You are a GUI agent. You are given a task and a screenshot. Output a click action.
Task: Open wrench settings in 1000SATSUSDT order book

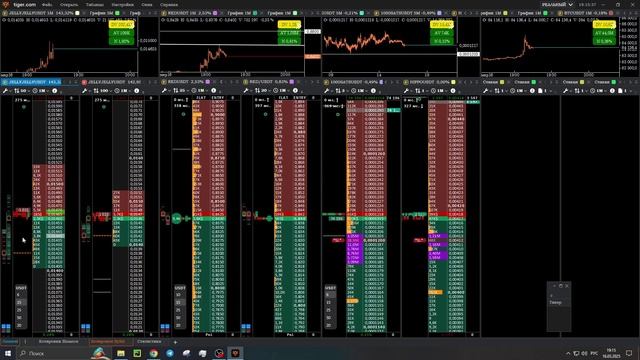point(327,91)
